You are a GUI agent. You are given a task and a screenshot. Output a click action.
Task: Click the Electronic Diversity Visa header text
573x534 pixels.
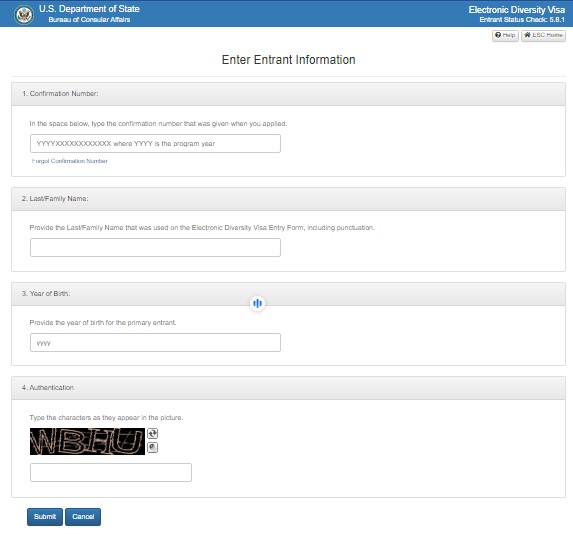(x=516, y=10)
